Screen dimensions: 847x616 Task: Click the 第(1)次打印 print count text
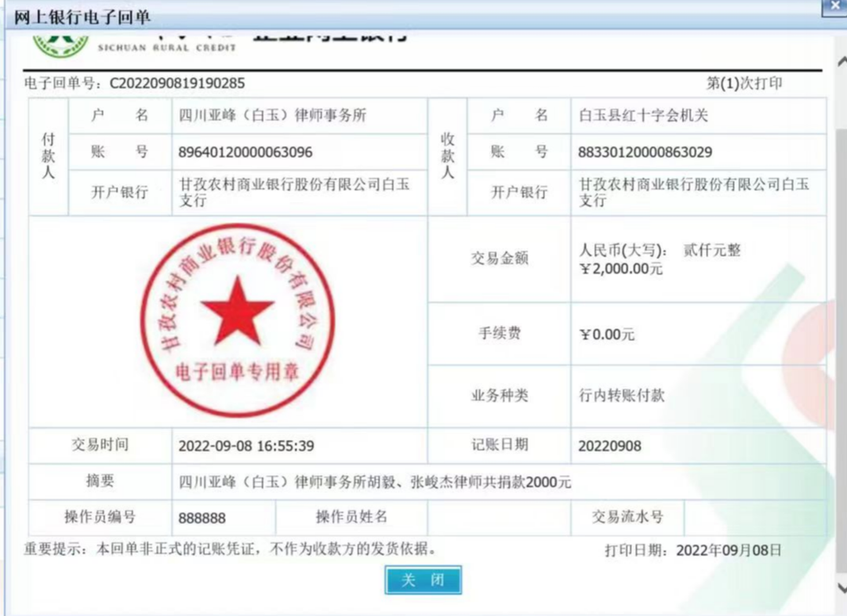744,83
